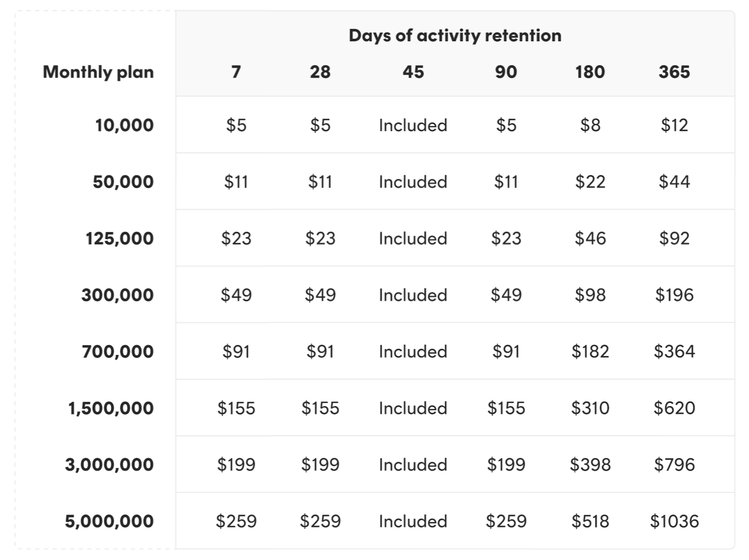Select the 180 days column header

[x=590, y=72]
